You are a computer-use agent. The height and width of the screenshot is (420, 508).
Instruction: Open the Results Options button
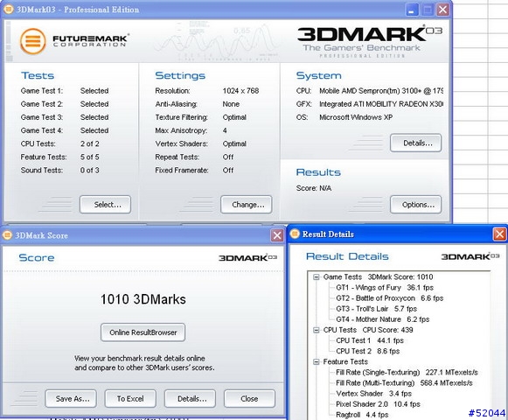click(415, 205)
